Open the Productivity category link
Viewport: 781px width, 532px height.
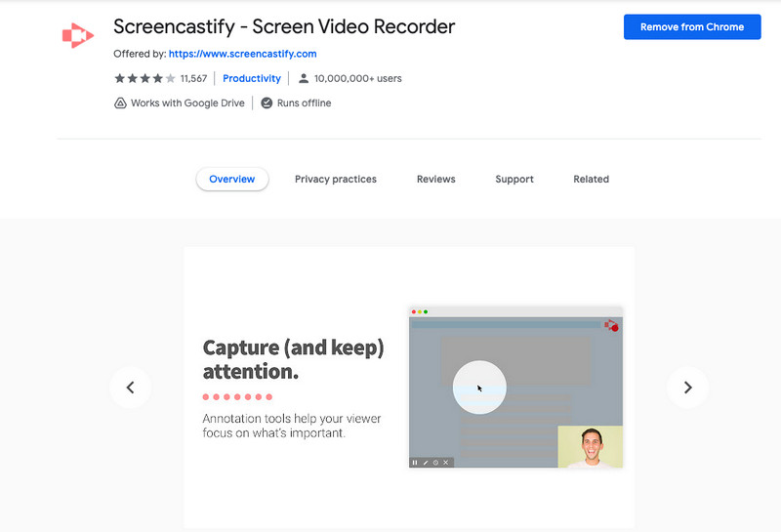(252, 78)
